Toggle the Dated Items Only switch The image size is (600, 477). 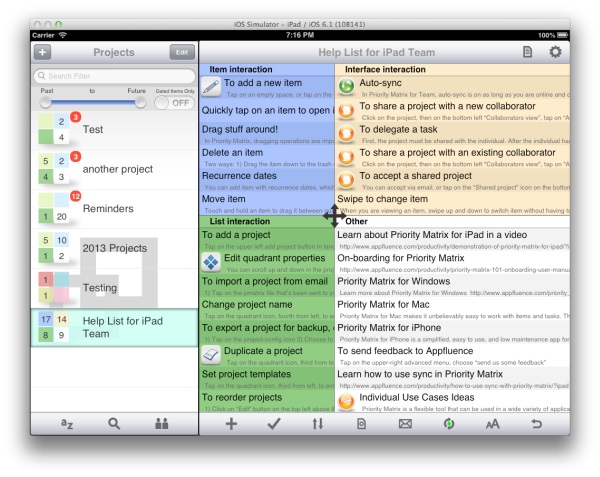coord(174,103)
